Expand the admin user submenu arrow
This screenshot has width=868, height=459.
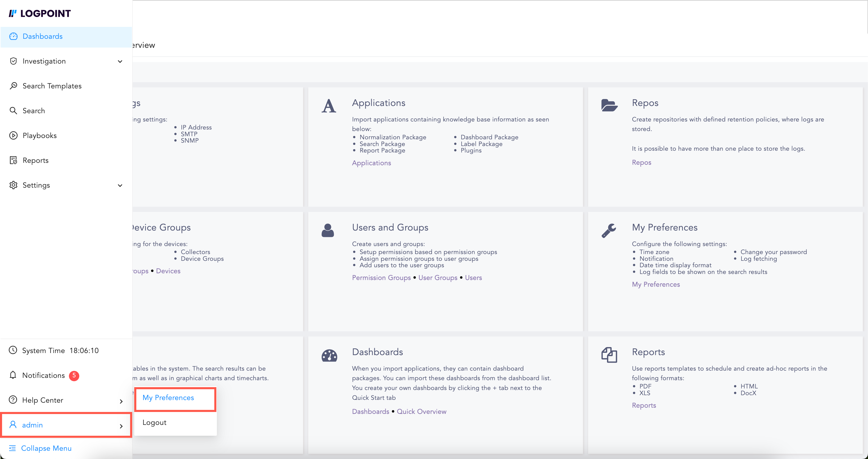click(121, 426)
